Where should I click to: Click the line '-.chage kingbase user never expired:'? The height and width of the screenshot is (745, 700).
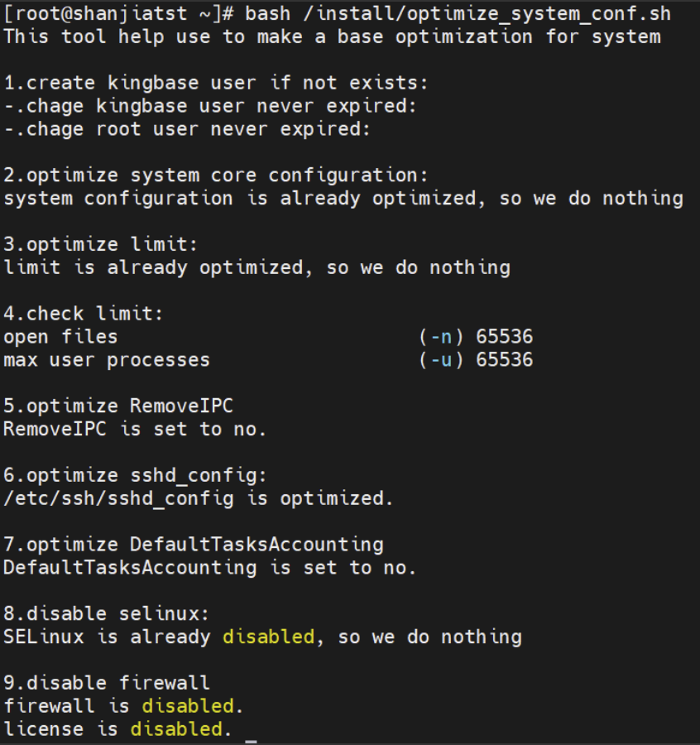pyautogui.click(x=210, y=105)
